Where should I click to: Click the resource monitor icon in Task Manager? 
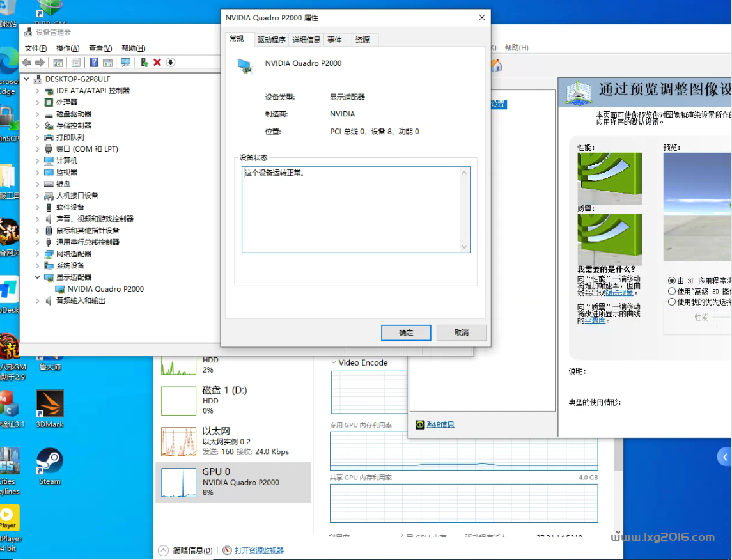[x=227, y=550]
